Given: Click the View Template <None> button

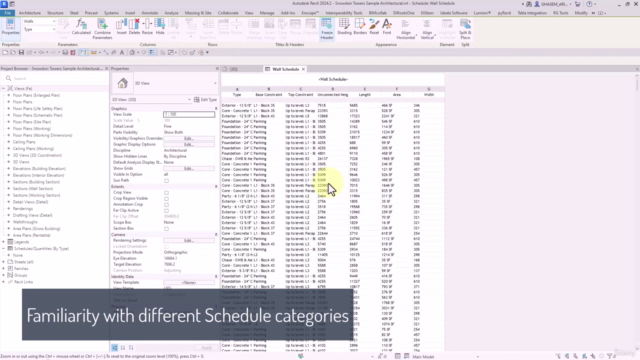Looking at the screenshot, I should point(189,282).
